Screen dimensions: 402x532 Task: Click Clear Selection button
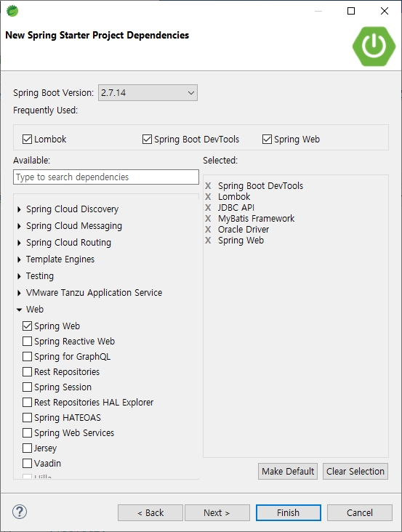[x=355, y=471]
